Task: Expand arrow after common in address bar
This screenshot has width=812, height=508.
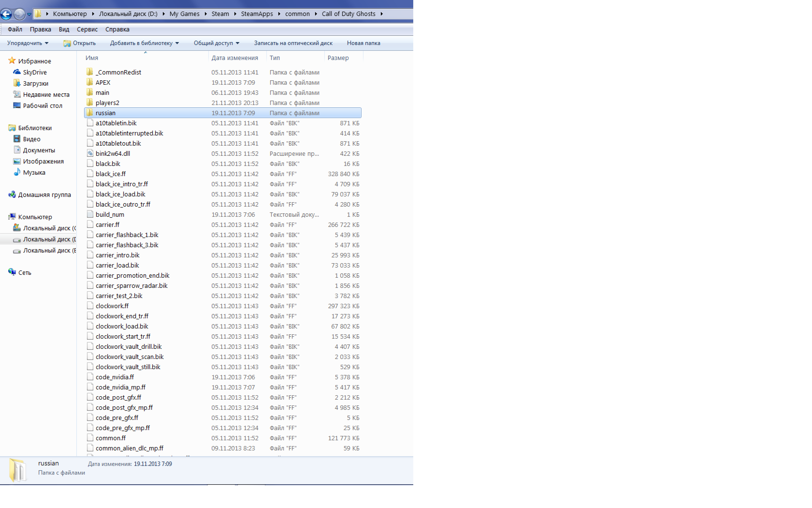Action: point(316,14)
